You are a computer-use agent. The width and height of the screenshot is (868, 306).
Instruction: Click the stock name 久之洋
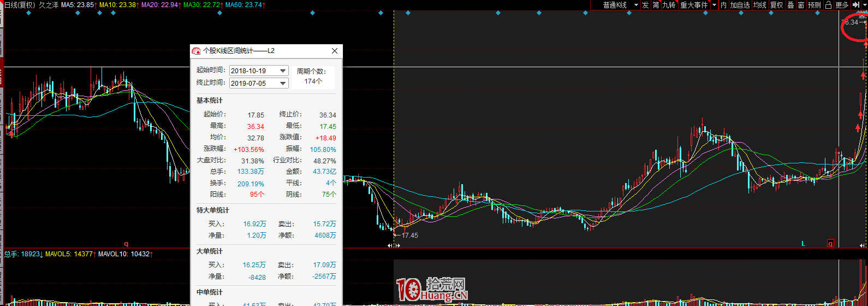[x=49, y=5]
